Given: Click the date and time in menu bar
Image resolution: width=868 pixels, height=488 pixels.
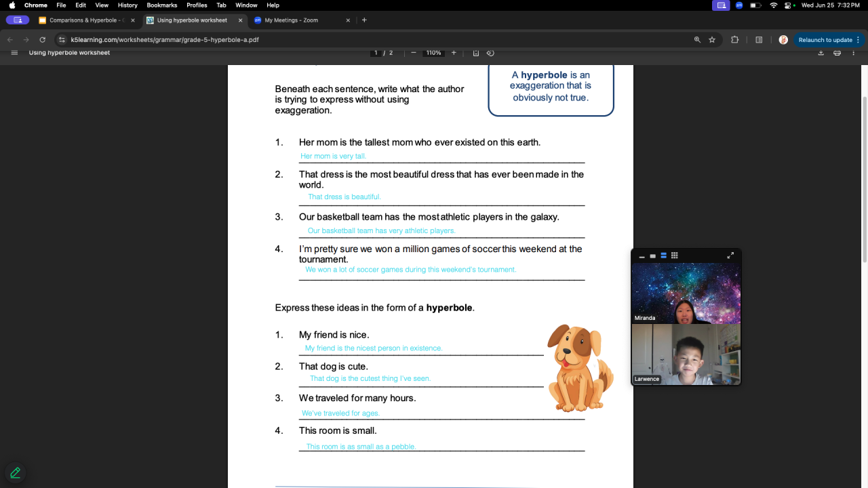Looking at the screenshot, I should [x=831, y=5].
